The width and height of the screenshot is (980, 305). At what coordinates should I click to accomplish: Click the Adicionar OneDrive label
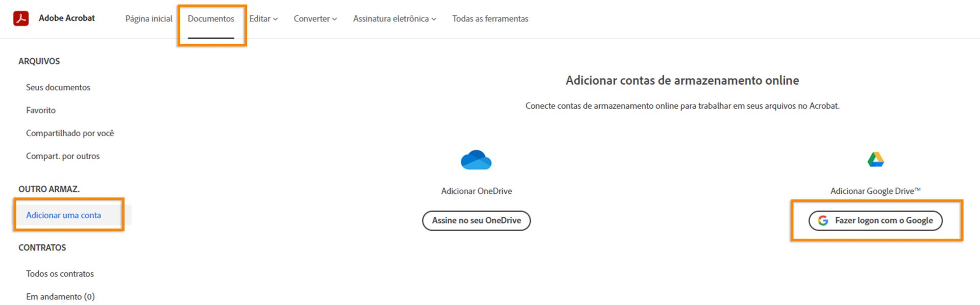tap(476, 191)
